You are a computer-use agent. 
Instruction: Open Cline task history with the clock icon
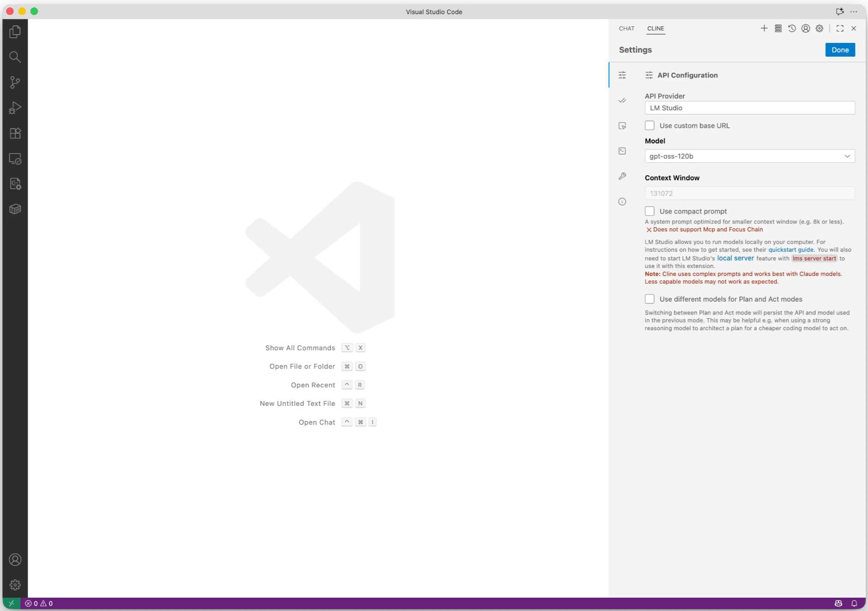pyautogui.click(x=792, y=28)
